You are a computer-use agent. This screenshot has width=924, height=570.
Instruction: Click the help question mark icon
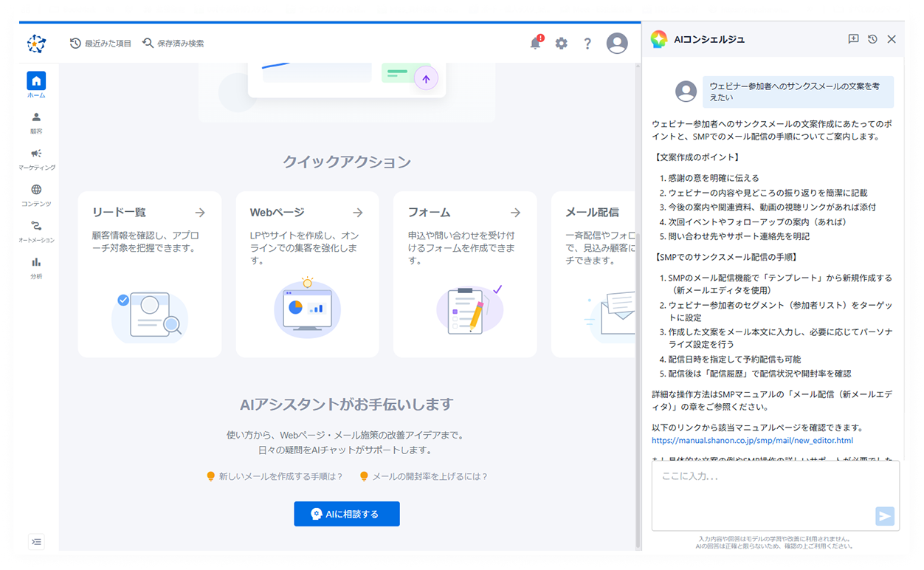pyautogui.click(x=587, y=44)
